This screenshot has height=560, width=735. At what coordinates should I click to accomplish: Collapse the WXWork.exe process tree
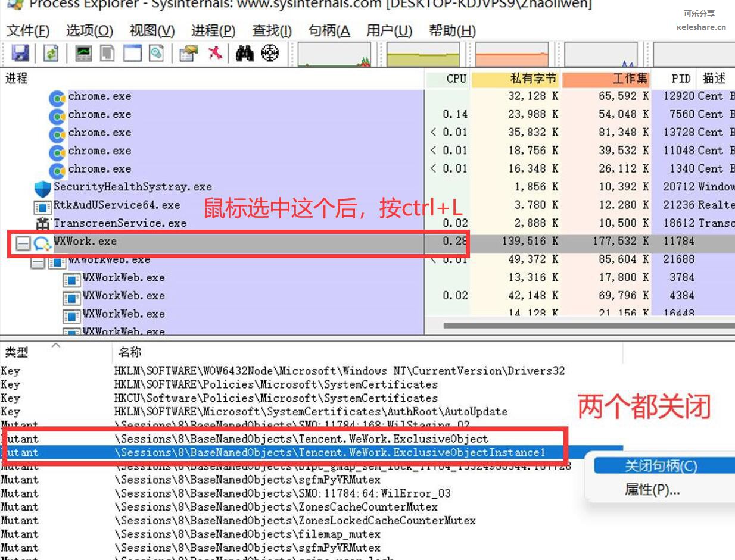23,243
